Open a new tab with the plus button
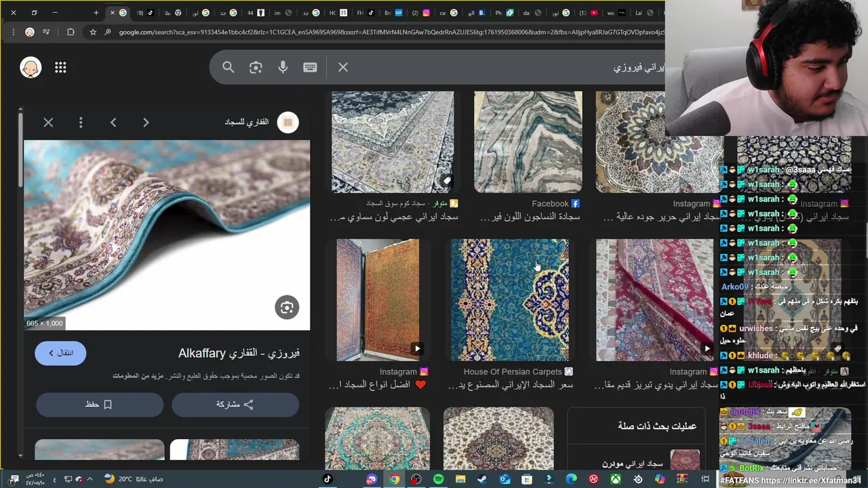 (96, 12)
